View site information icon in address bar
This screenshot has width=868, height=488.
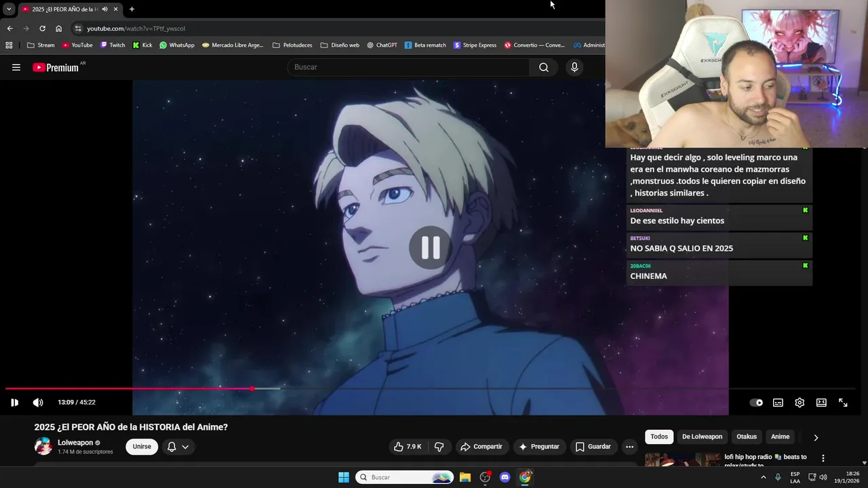tap(78, 28)
